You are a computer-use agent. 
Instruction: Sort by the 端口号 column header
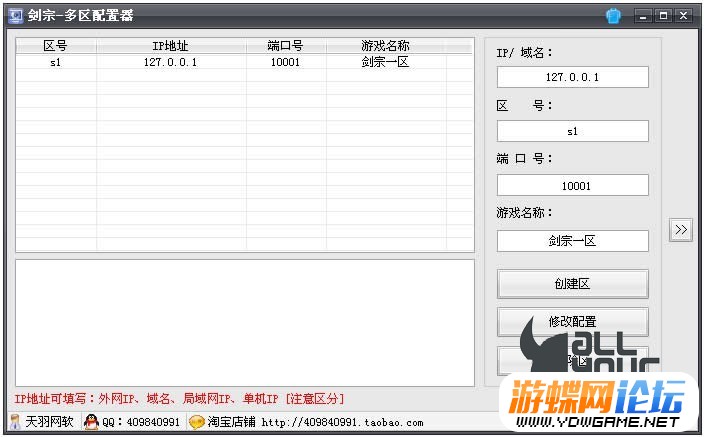coord(286,45)
